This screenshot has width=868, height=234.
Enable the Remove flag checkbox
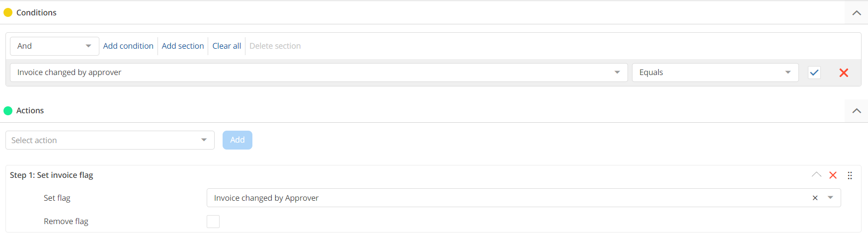(213, 222)
